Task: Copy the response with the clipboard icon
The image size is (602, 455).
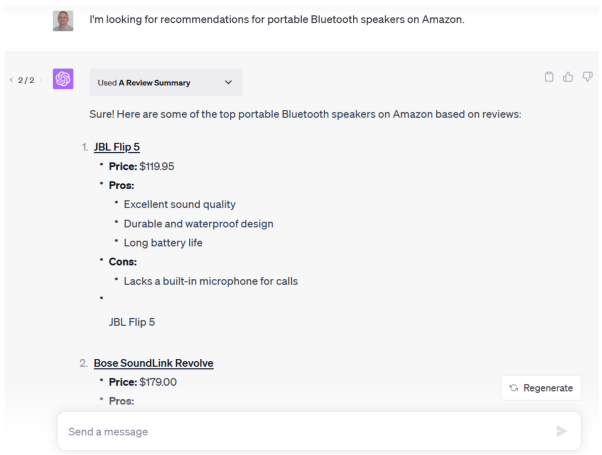Action: (x=549, y=77)
